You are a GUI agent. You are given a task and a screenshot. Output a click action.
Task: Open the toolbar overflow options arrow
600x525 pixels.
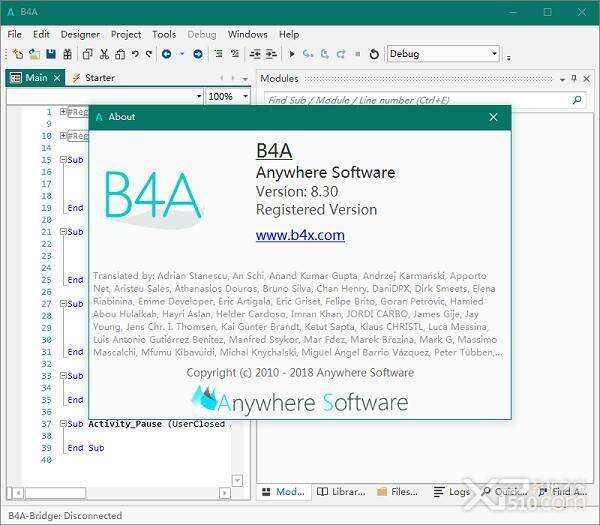509,58
